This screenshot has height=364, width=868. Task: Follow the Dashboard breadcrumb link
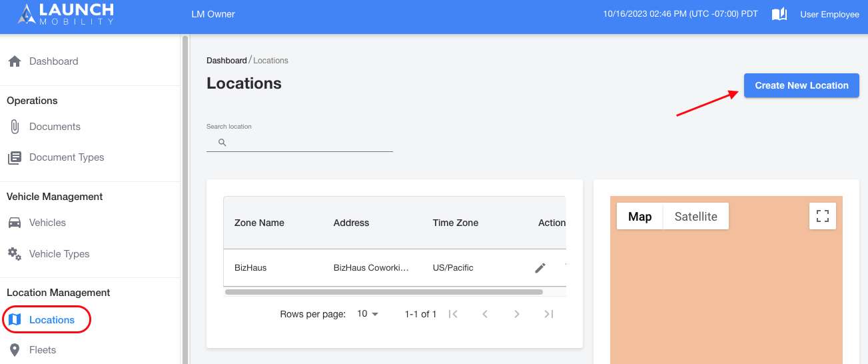[226, 61]
